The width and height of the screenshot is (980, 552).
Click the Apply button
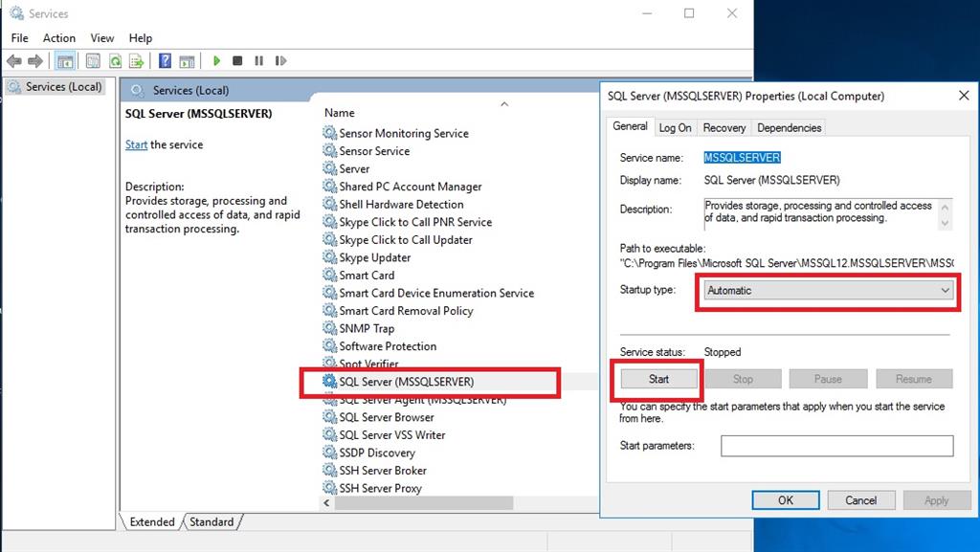coord(936,500)
